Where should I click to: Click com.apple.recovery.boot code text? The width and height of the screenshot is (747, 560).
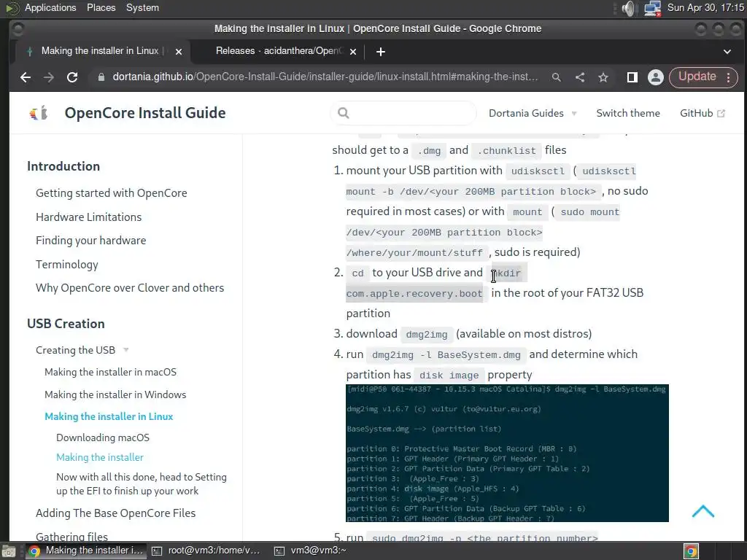pos(414,294)
